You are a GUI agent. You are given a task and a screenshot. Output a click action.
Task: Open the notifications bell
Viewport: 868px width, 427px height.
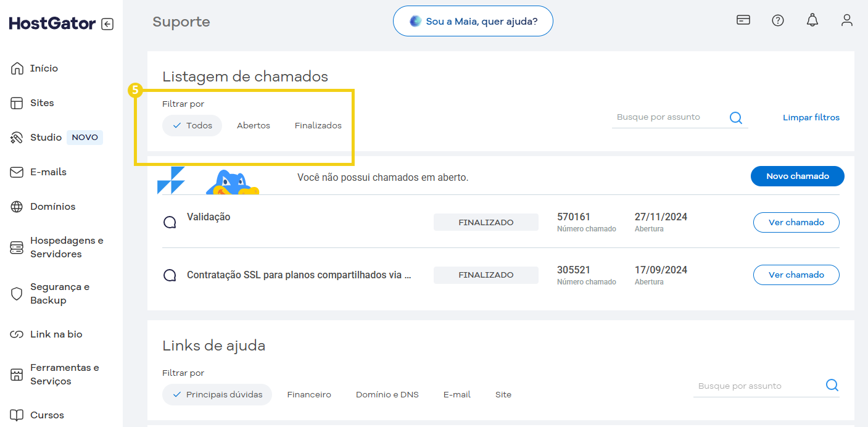812,20
